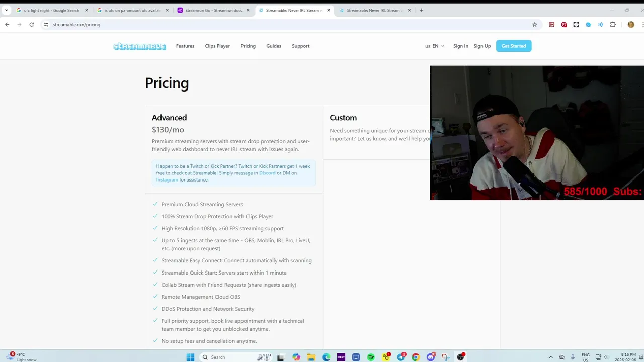View site information icon in address bar
644x362 pixels.
[46, 24]
